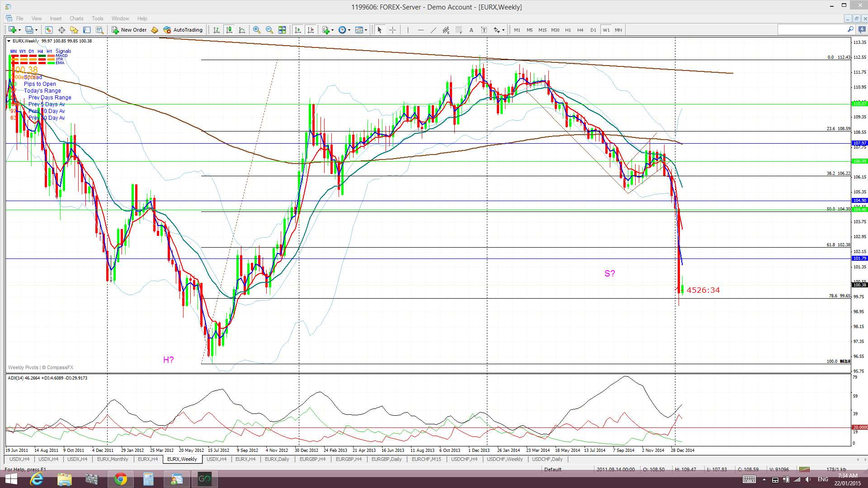The height and width of the screenshot is (488, 868).
Task: Toggle the chart shift button
Action: coord(311,30)
